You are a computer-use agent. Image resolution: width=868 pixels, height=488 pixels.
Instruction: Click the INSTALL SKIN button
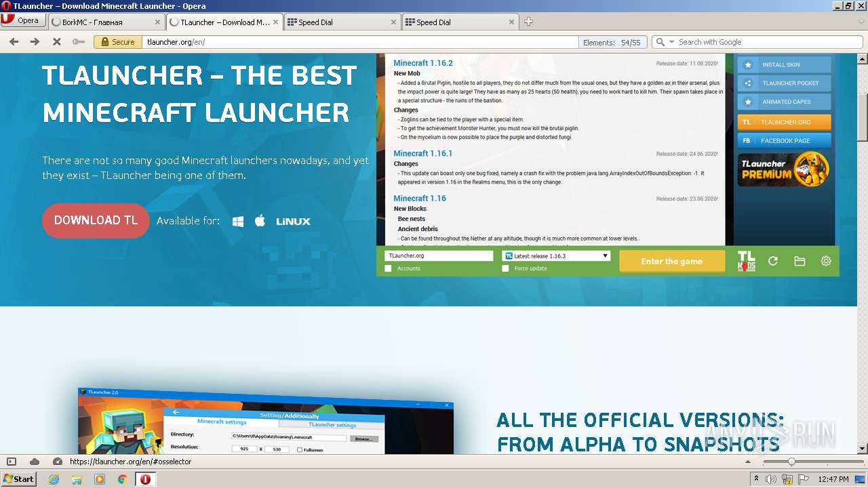784,65
